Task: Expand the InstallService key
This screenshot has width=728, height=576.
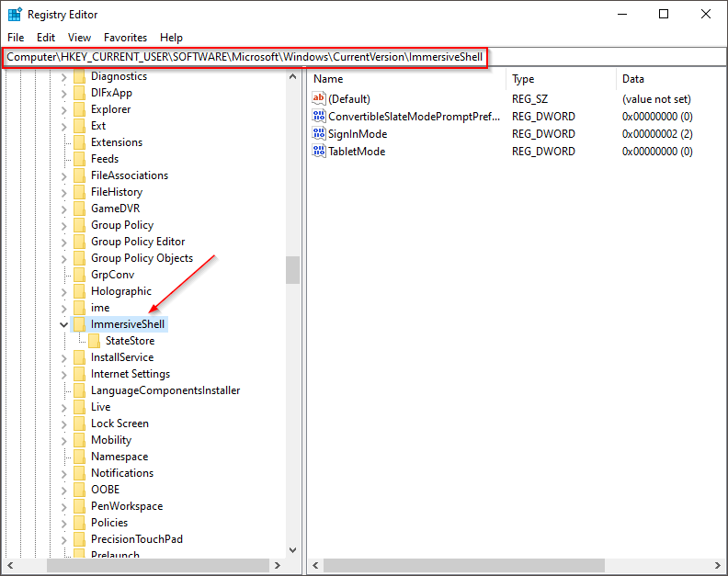Action: (64, 358)
